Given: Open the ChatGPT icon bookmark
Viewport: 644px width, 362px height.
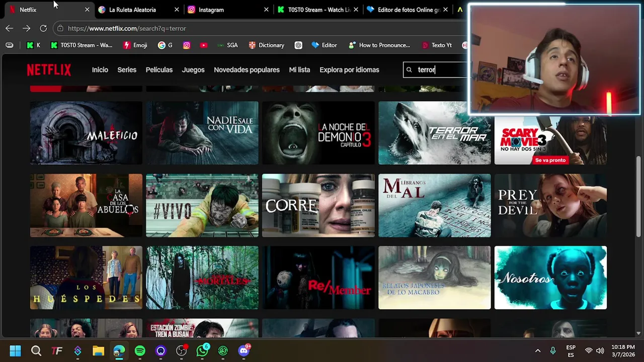Looking at the screenshot, I should pos(298,45).
